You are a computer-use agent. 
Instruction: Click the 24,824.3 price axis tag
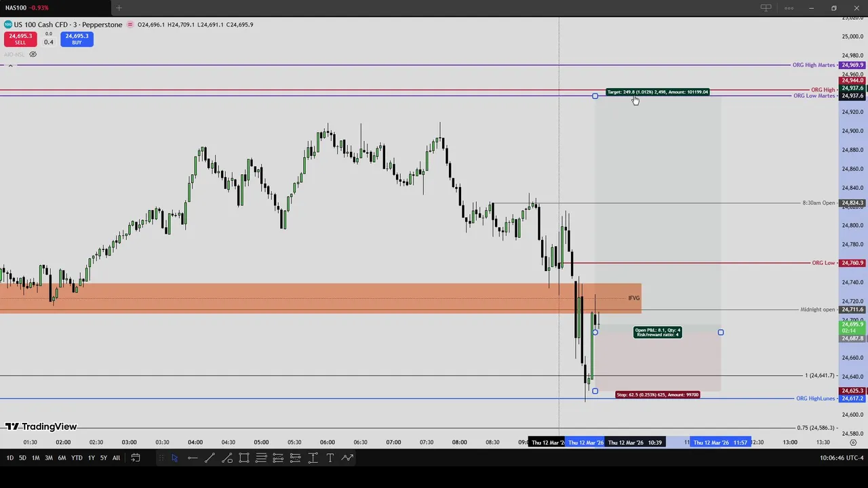pyautogui.click(x=852, y=203)
